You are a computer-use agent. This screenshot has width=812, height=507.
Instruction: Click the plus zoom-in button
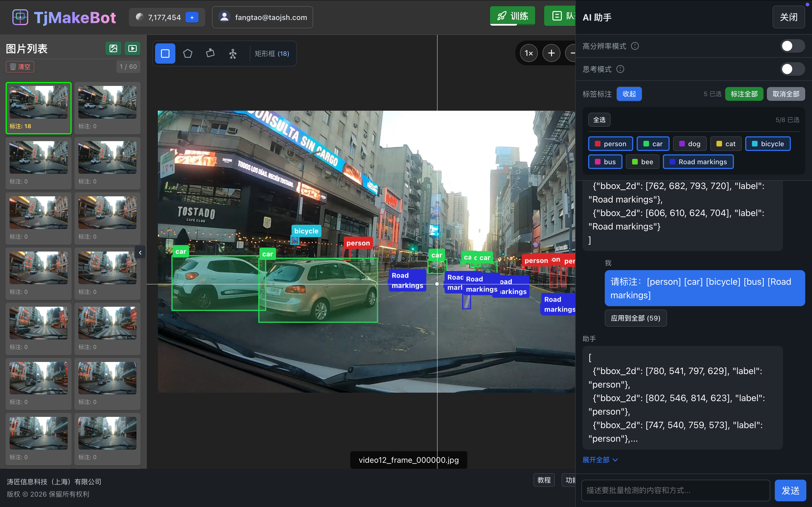(551, 53)
